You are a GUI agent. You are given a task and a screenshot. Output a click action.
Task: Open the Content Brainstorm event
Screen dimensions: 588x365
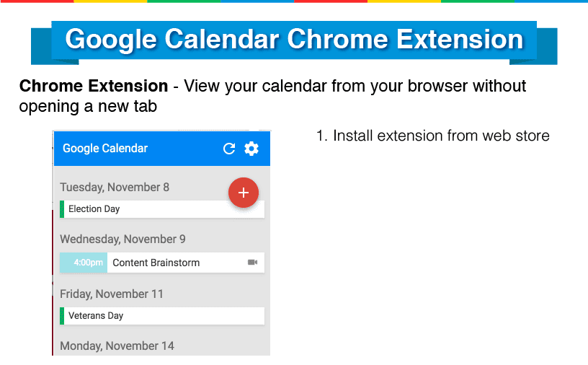pyautogui.click(x=162, y=263)
